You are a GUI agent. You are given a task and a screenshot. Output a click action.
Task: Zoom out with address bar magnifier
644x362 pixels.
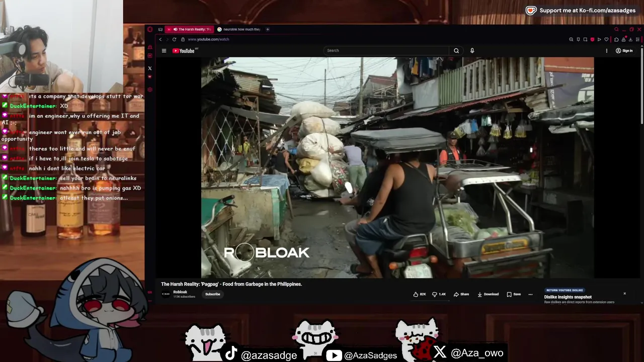pos(571,39)
